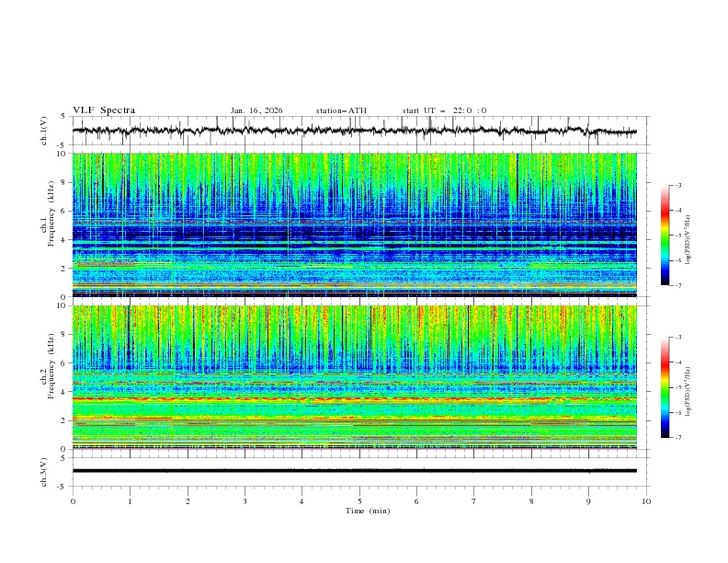Click the "10" tick on the time axis
Viewport: 728px width, 563px height.
[x=646, y=501]
